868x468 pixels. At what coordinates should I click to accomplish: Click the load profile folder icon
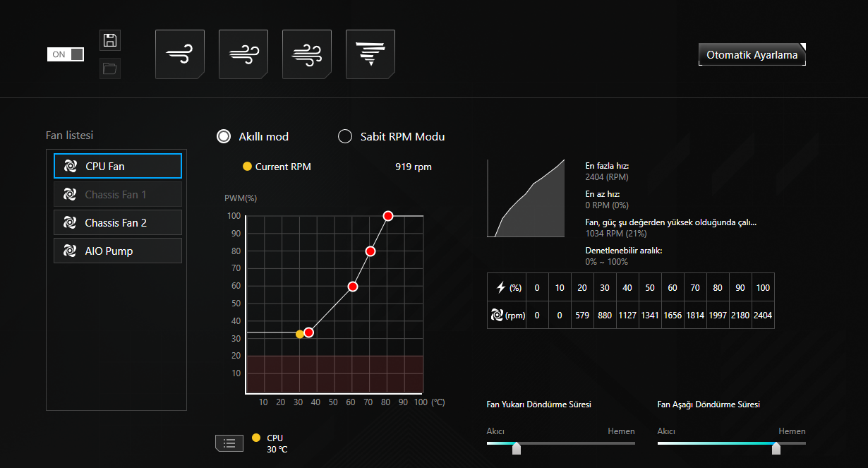click(109, 68)
